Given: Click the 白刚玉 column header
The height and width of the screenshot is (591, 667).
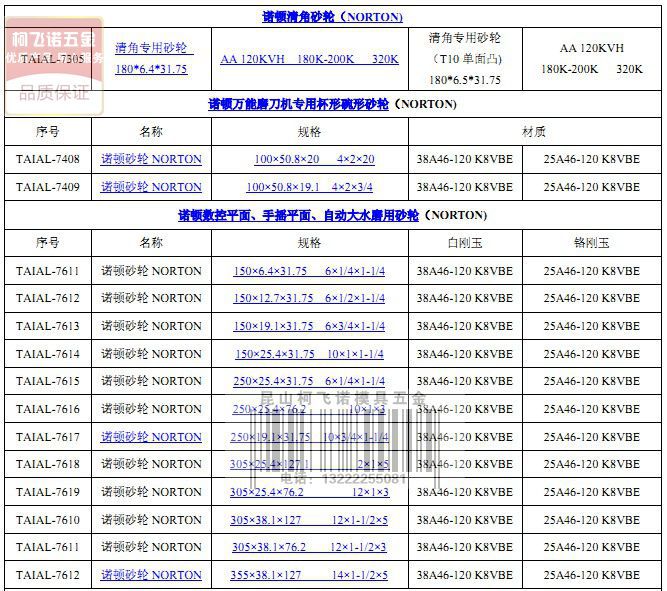Looking at the screenshot, I should (465, 243).
